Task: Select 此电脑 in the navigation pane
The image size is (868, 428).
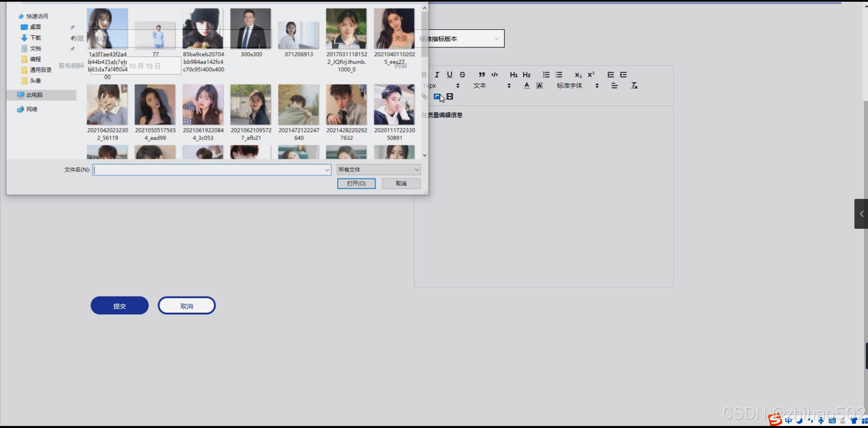Action: (34, 95)
